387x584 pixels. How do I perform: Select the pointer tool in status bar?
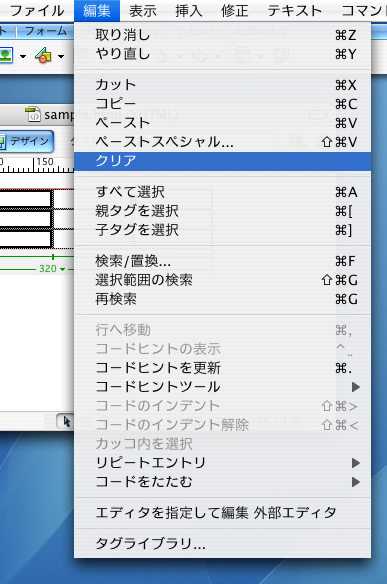pyautogui.click(x=66, y=422)
